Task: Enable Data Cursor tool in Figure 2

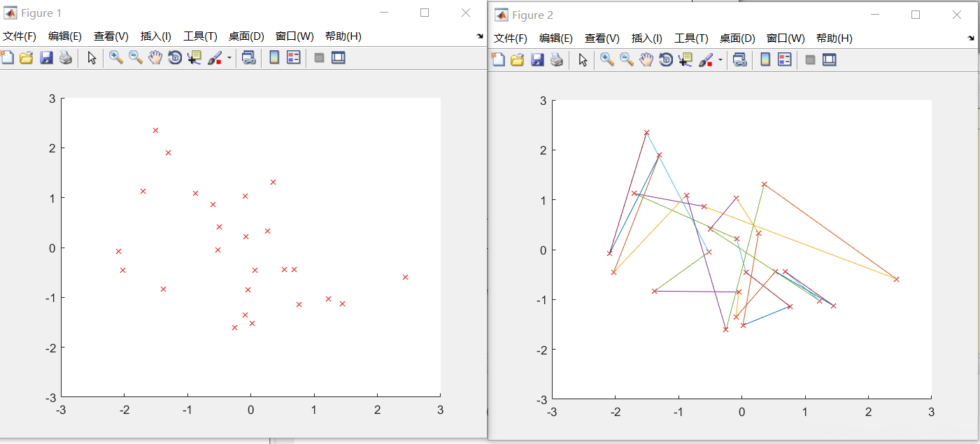Action: [686, 60]
